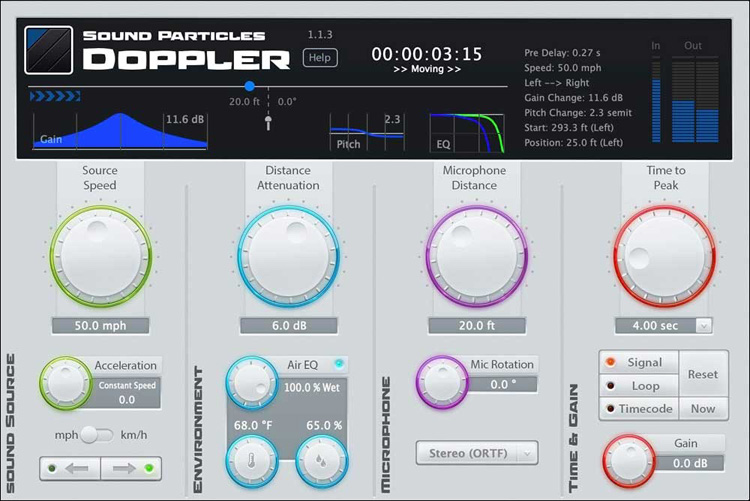Click the 1.1.3 version number
The height and width of the screenshot is (501, 750).
pos(320,35)
